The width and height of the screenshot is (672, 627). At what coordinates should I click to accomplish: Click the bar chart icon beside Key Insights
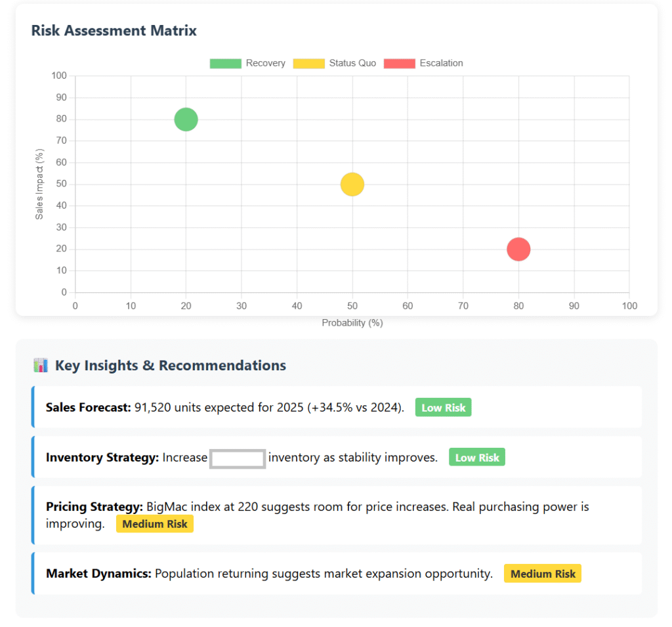click(x=40, y=366)
